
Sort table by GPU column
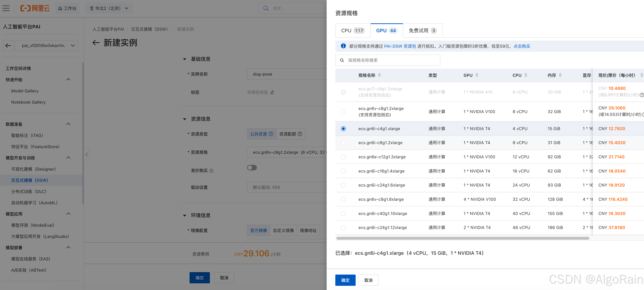(477, 75)
